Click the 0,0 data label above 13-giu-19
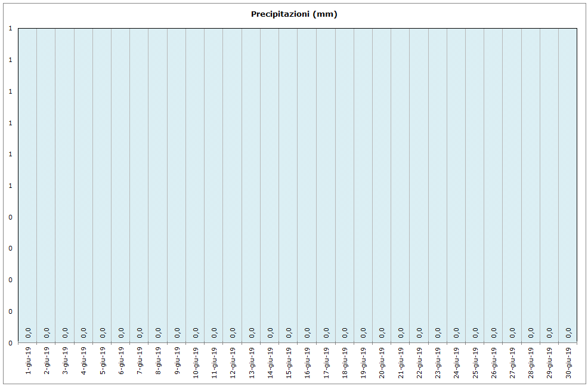The image size is (588, 386). coord(252,333)
